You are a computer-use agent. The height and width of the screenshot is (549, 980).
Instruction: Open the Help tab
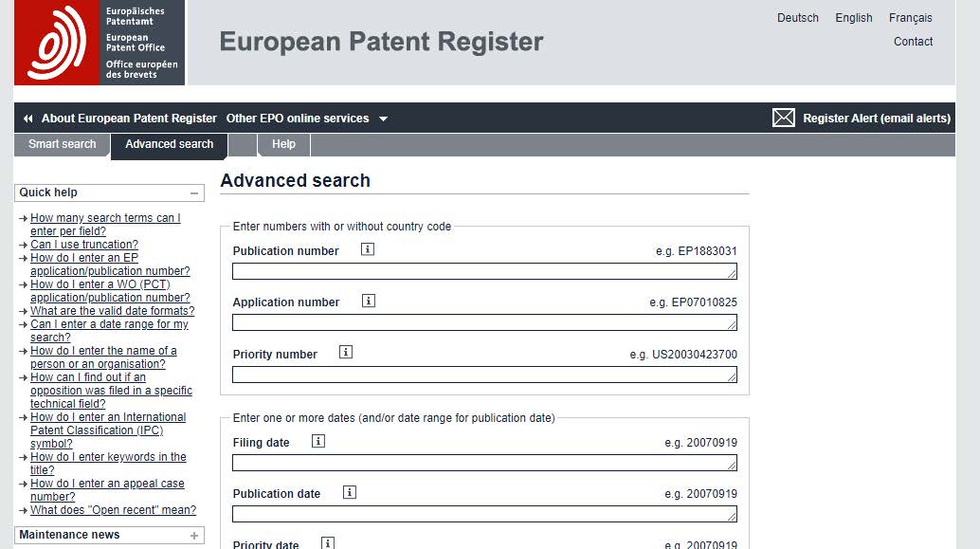pos(283,144)
